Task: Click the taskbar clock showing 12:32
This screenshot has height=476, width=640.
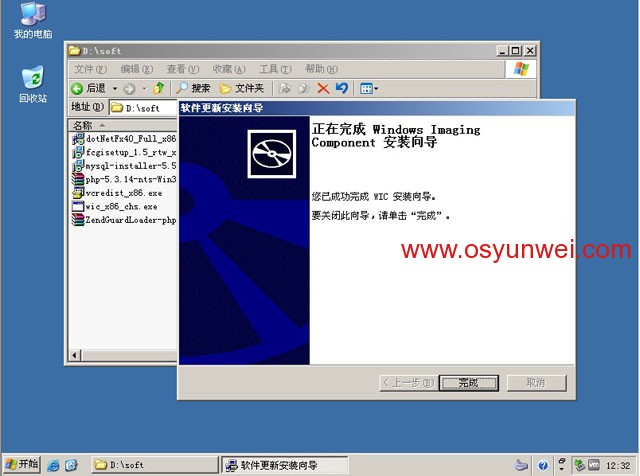Action: 618,465
